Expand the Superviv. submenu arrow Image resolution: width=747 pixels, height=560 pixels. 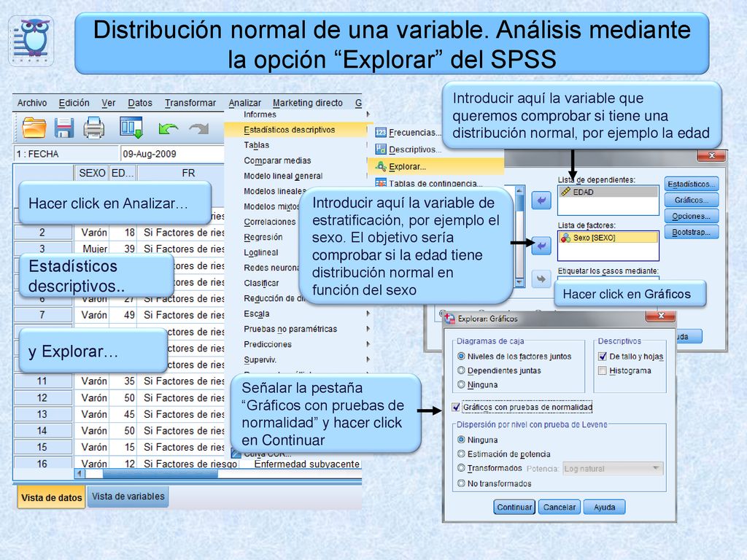click(x=368, y=359)
